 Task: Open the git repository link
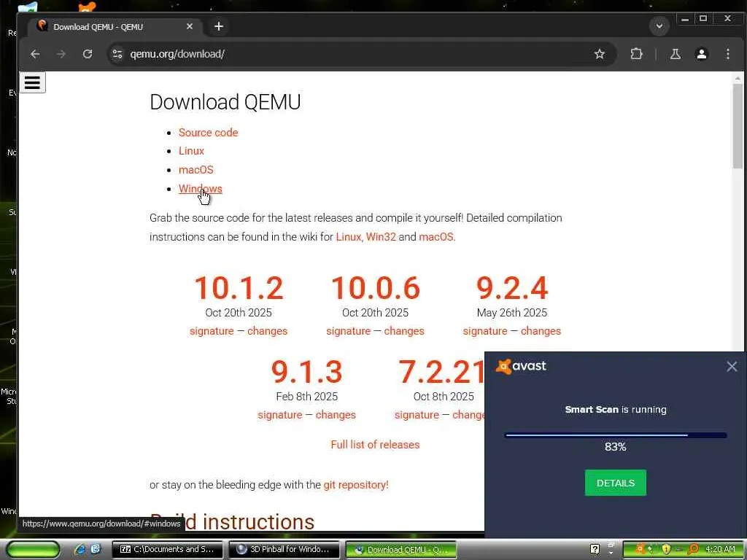356,484
